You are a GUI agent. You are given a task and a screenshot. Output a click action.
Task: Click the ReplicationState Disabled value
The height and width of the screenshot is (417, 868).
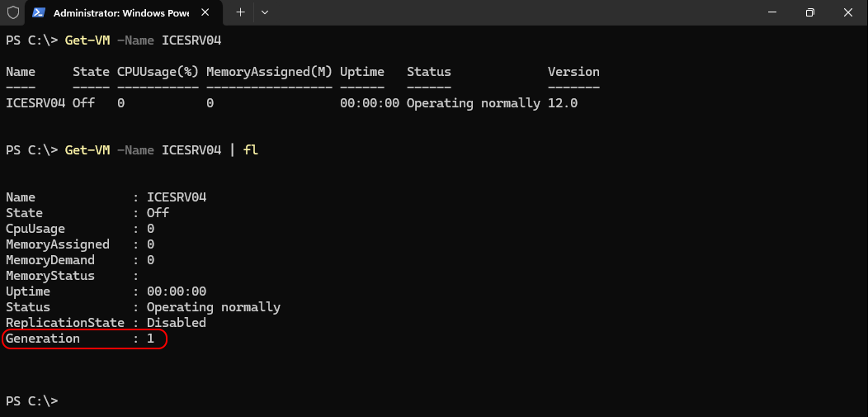point(176,322)
